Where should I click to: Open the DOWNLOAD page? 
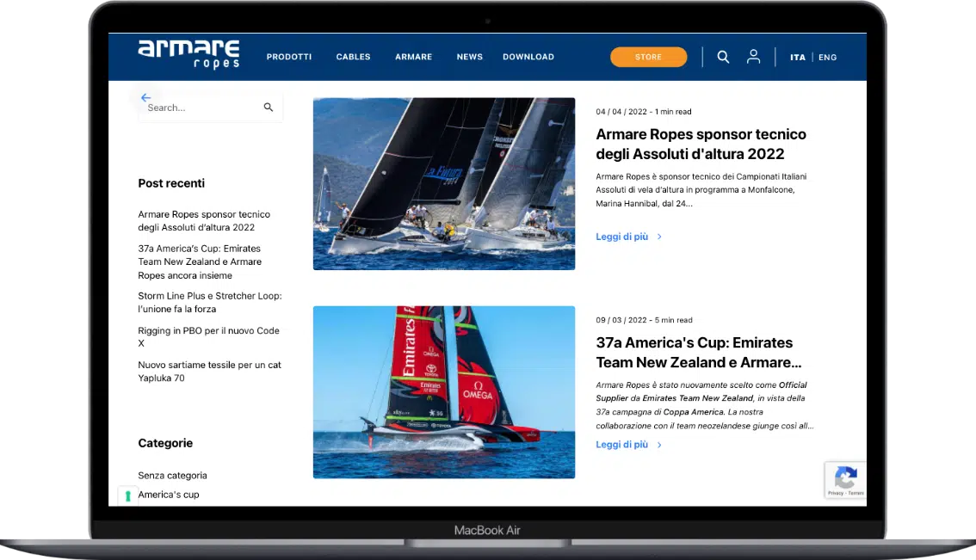tap(528, 57)
